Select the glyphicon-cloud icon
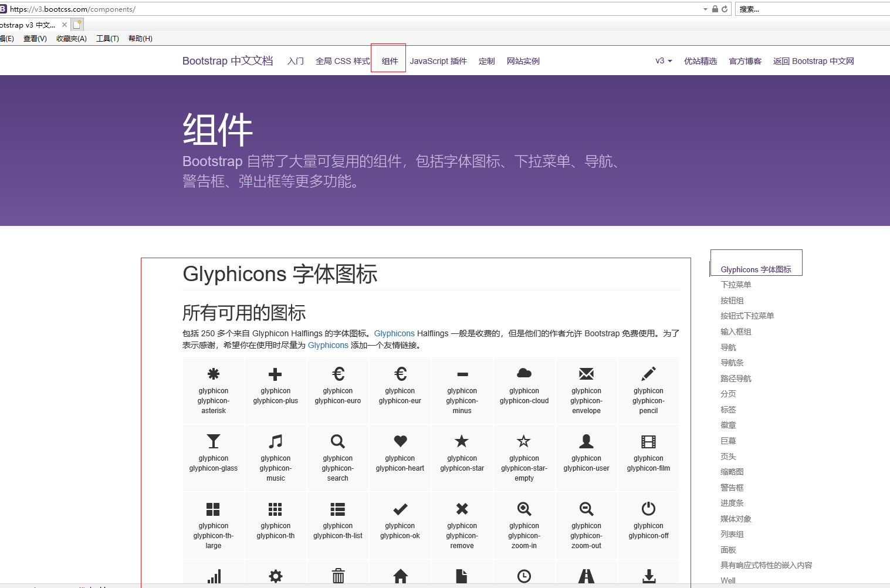Screen dimensions: 890x588 [x=524, y=373]
